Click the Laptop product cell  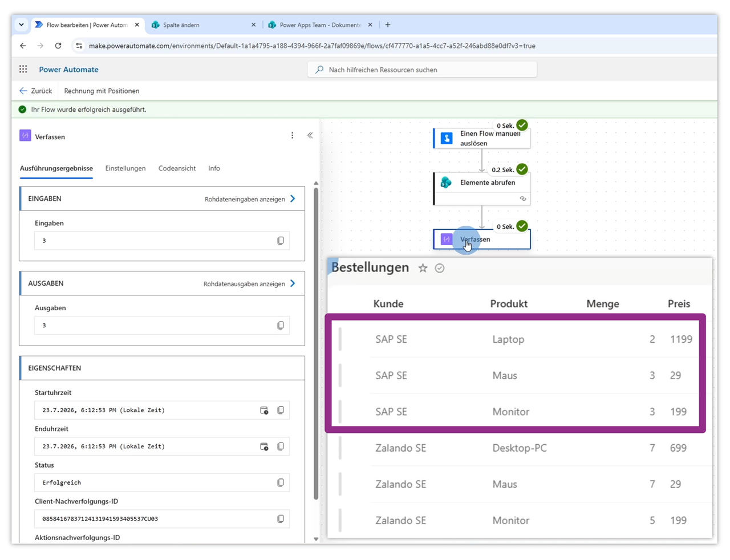[x=508, y=339]
